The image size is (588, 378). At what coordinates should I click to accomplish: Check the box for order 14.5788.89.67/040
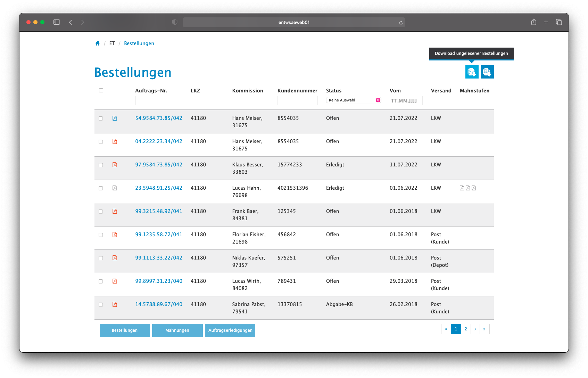point(101,305)
